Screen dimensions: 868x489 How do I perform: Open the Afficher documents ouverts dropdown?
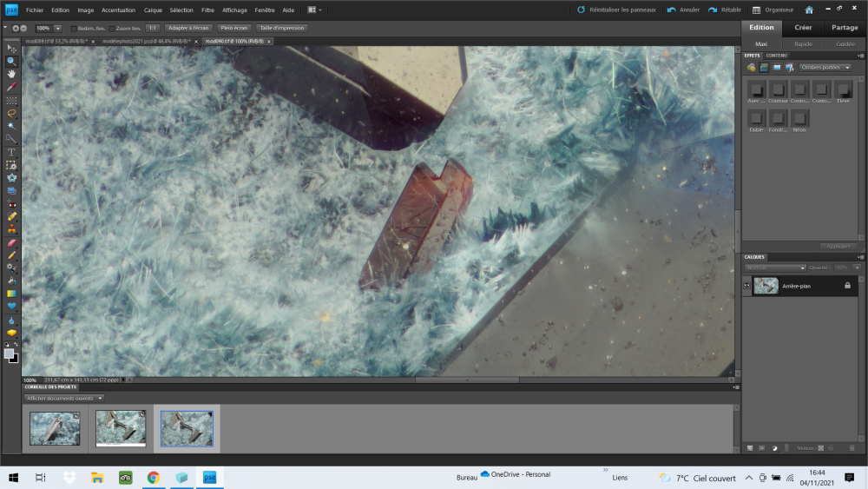(64, 398)
